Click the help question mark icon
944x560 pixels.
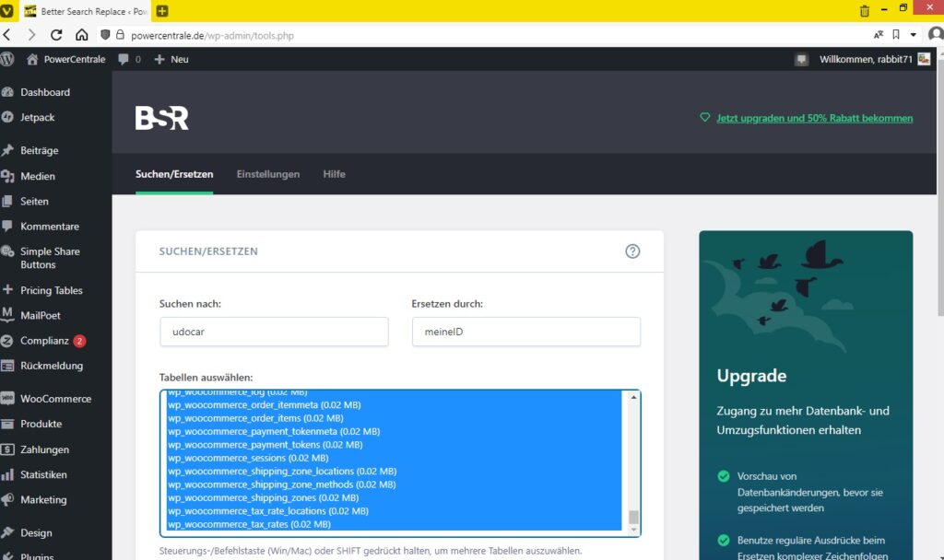(x=632, y=251)
